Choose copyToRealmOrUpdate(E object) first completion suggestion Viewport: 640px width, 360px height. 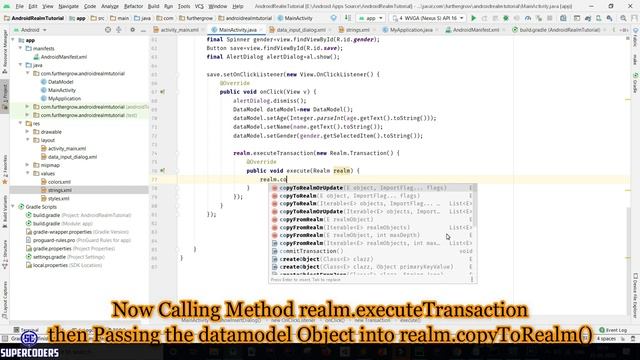371,188
